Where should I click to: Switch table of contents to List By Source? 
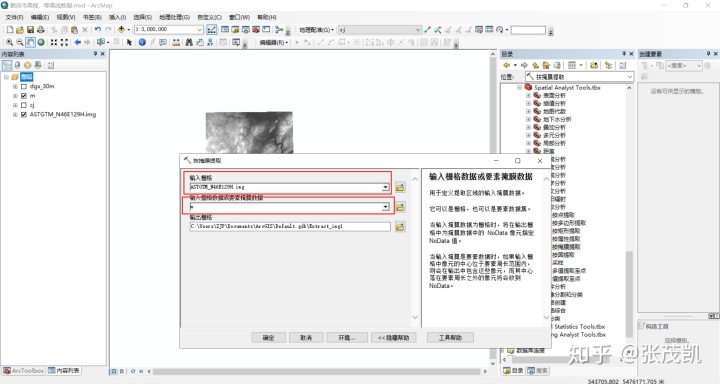click(17, 65)
